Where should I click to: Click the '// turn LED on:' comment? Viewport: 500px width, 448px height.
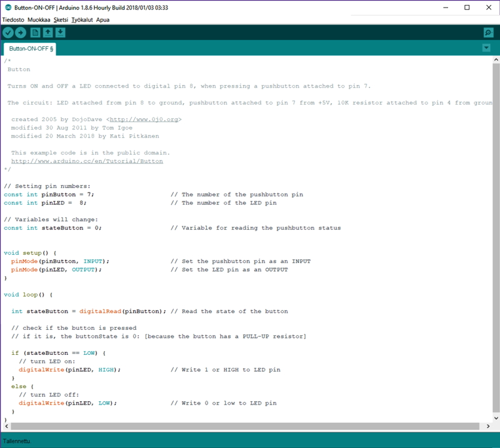click(x=47, y=361)
